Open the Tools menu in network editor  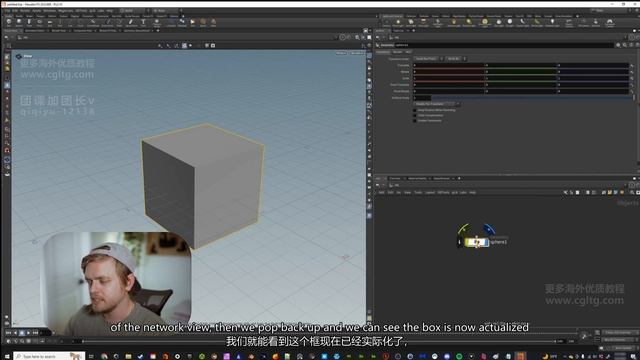(x=418, y=192)
